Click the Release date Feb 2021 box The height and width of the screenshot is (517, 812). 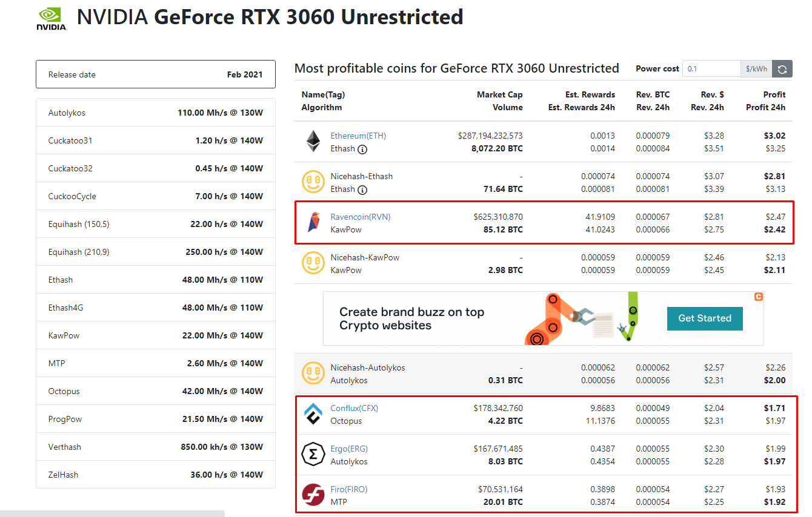tap(156, 74)
